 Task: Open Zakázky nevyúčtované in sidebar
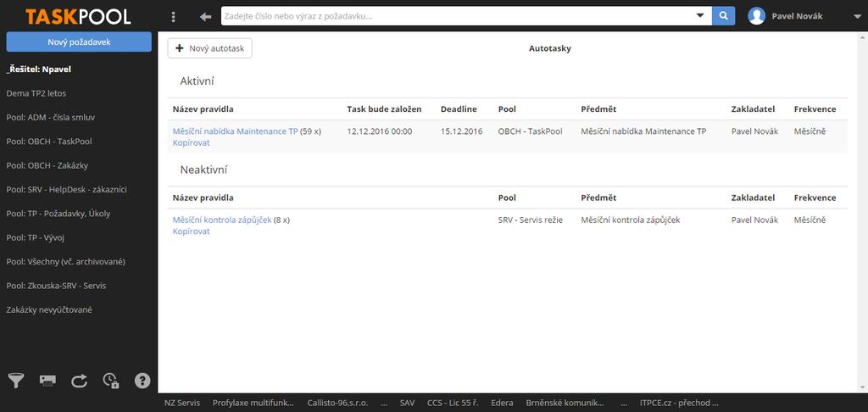coord(49,309)
